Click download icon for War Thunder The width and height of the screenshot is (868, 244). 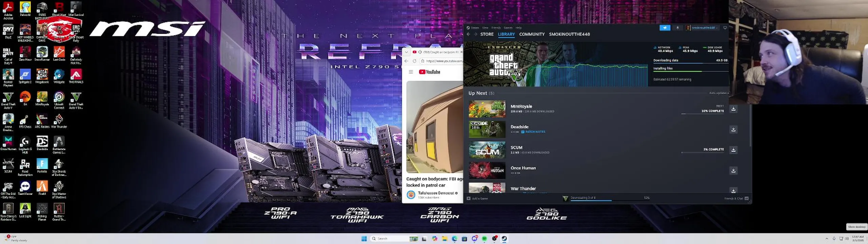click(x=733, y=190)
